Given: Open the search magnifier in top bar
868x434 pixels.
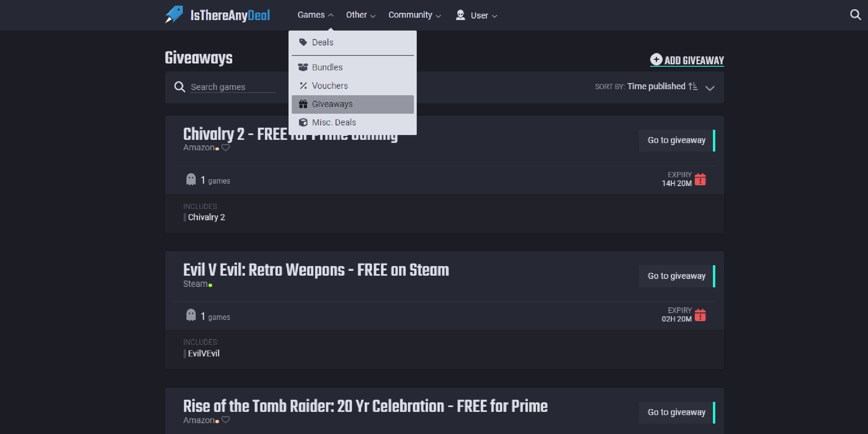Looking at the screenshot, I should pos(856,15).
